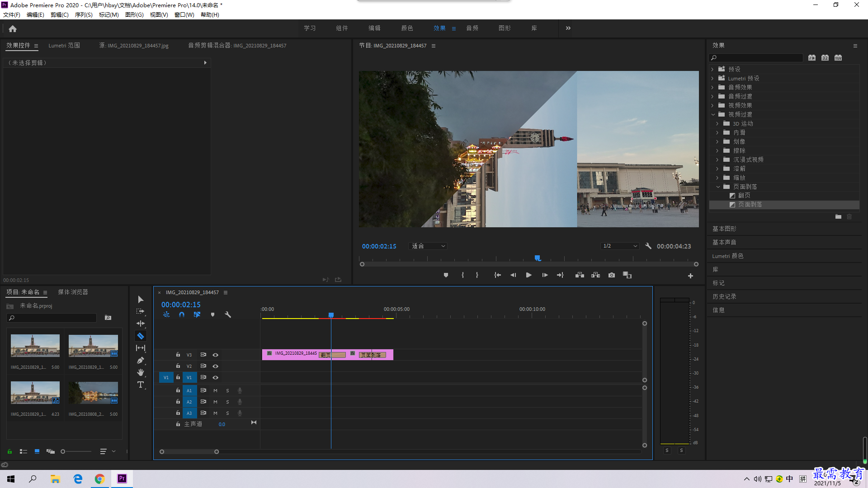Select the 翻页 transition effect
The image size is (868, 488).
(x=744, y=196)
